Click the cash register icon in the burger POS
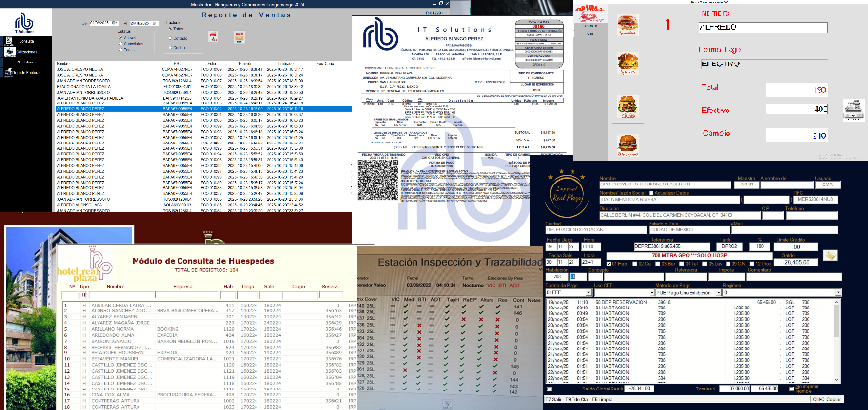The width and height of the screenshot is (868, 410). point(852,109)
